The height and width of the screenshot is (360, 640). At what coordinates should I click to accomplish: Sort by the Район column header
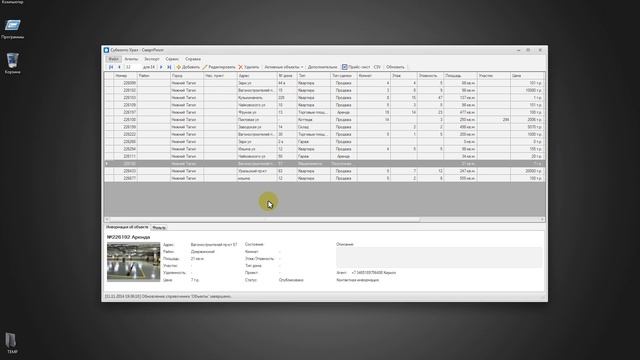pos(153,76)
